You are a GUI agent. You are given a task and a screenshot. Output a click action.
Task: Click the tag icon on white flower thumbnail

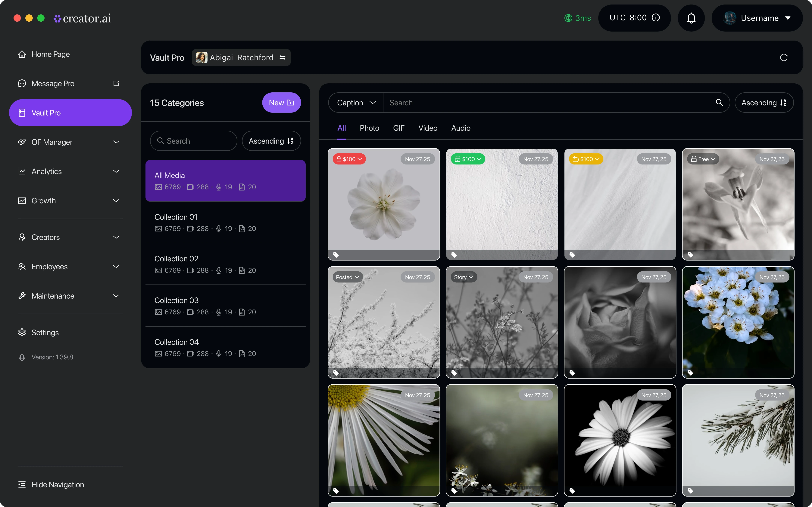(x=336, y=255)
